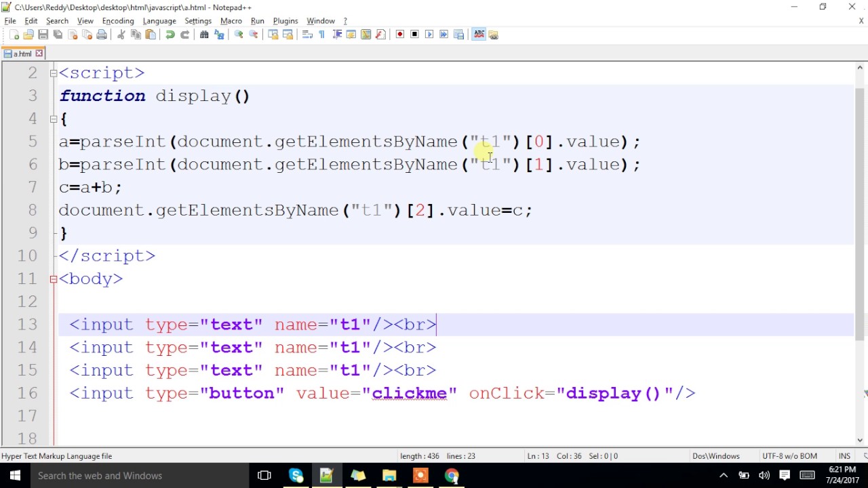The width and height of the screenshot is (868, 488).
Task: Click the Stop Recording macro icon
Action: click(x=415, y=35)
